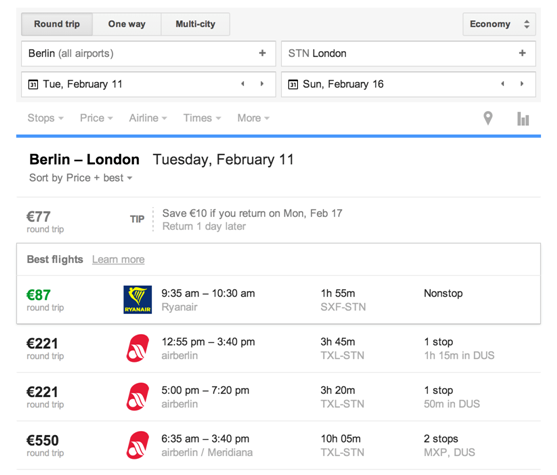Image resolution: width=557 pixels, height=475 pixels.
Task: Go to previous day for return date
Action: [x=503, y=84]
